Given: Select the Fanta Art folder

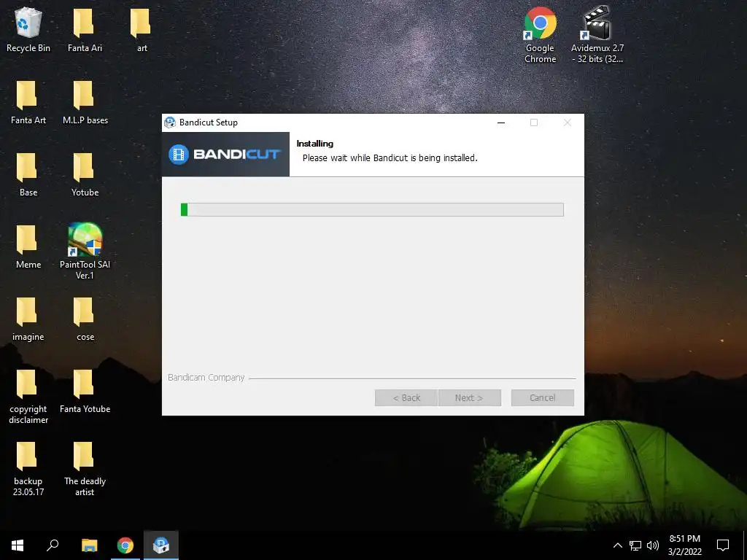Looking at the screenshot, I should [28, 102].
